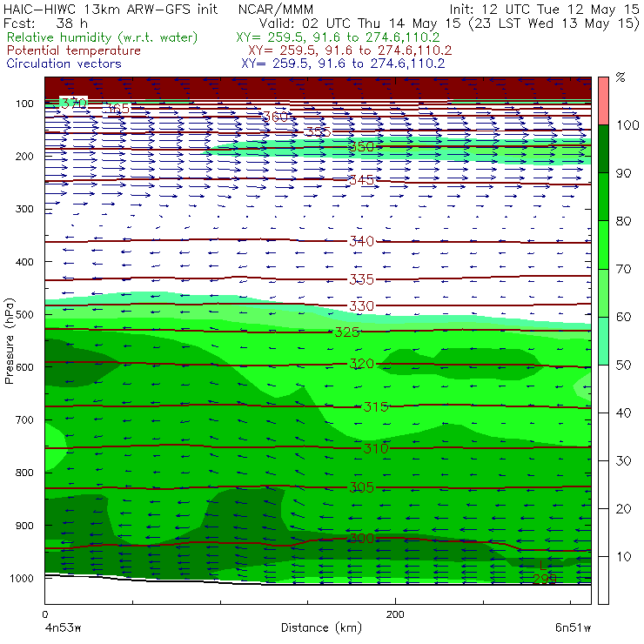Click the 'Pressure (hPa)' axis title

click(x=9, y=341)
